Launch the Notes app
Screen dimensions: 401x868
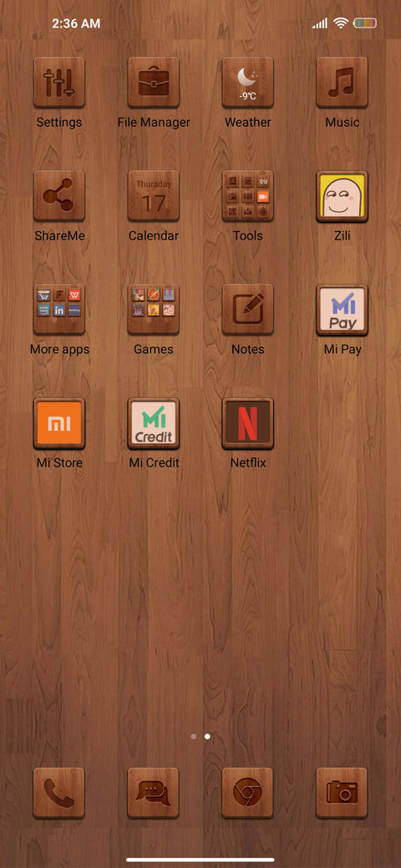247,310
